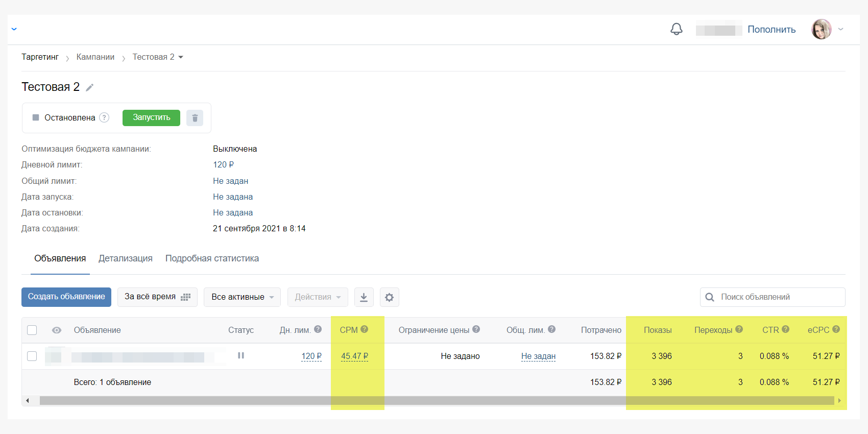Image resolution: width=868 pixels, height=434 pixels.
Task: Click help icon next to CTR column
Action: 785,329
